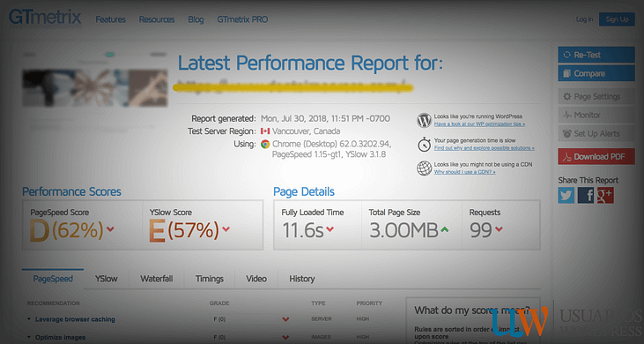Click the 3.00MB page size value
Viewport: 644px width, 344px height.
tap(403, 230)
